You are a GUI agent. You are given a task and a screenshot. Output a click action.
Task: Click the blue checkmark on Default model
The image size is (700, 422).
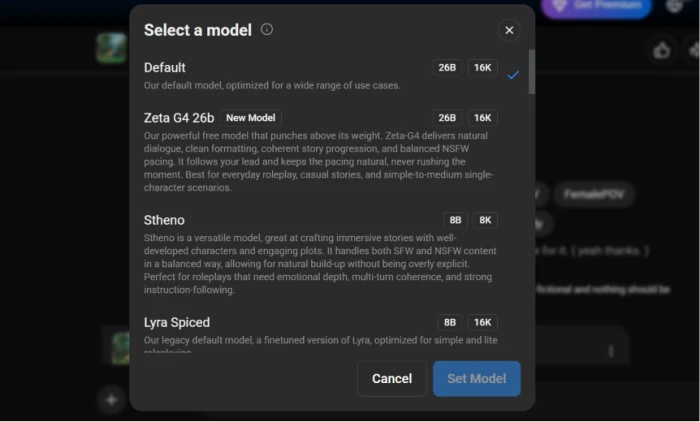tap(513, 75)
